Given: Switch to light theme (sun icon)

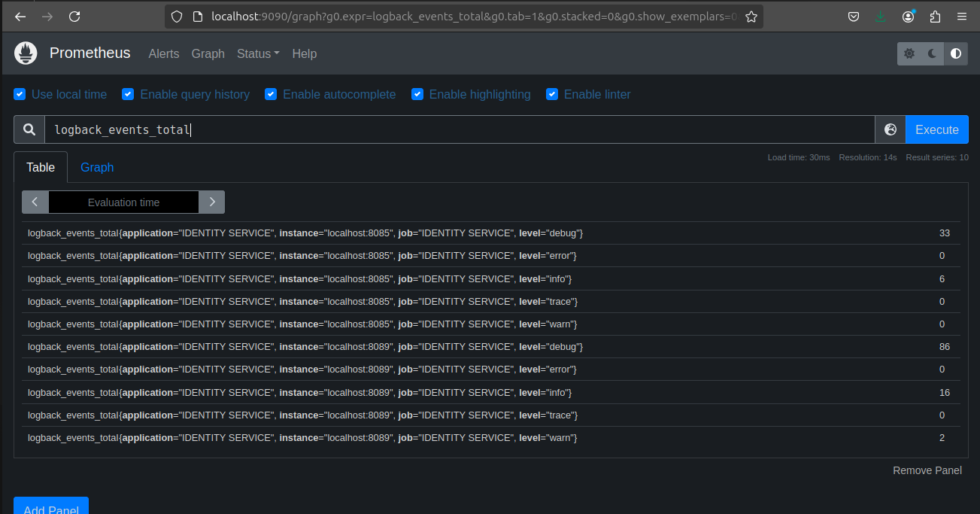Looking at the screenshot, I should 909,53.
